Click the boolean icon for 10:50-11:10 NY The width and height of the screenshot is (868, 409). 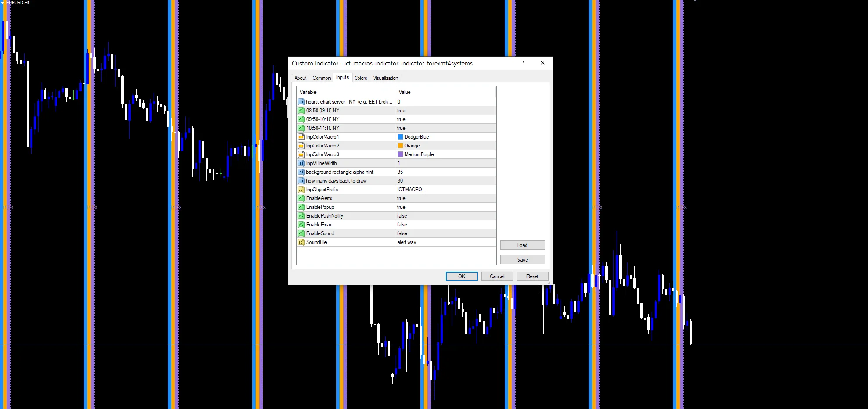(x=301, y=128)
